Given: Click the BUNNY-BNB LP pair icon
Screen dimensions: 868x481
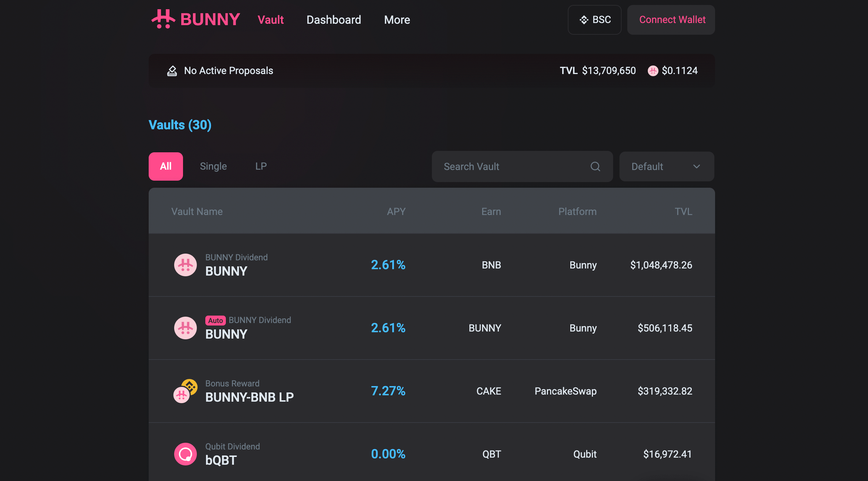Looking at the screenshot, I should coord(185,391).
